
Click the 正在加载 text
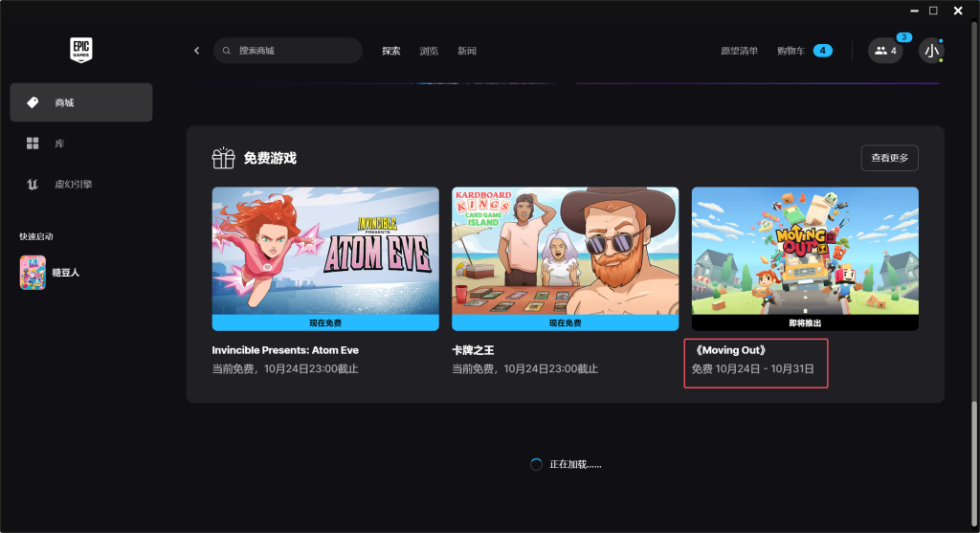click(x=575, y=464)
